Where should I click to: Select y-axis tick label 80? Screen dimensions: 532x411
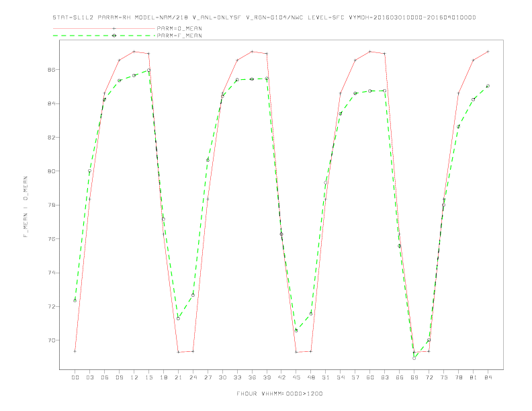(52, 171)
